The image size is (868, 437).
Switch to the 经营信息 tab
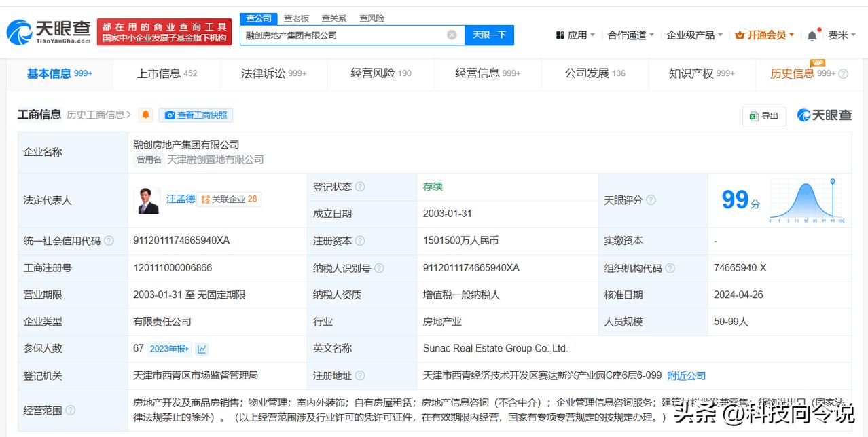click(x=488, y=74)
